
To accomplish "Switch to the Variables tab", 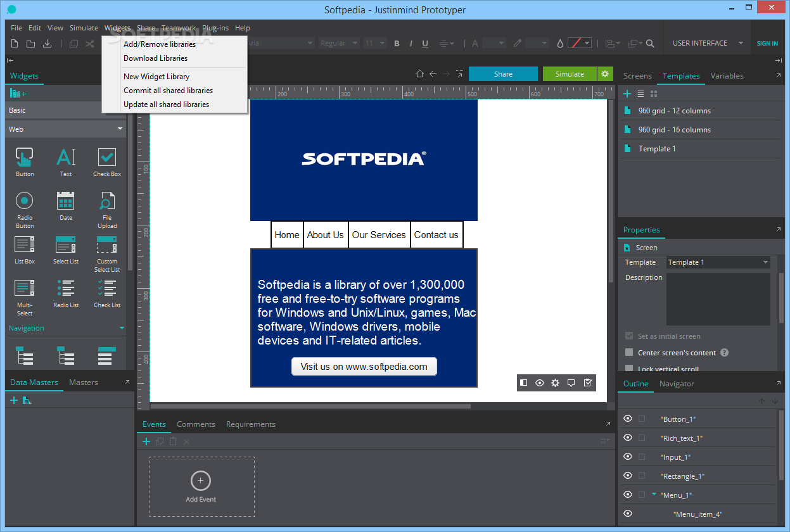I will (727, 76).
